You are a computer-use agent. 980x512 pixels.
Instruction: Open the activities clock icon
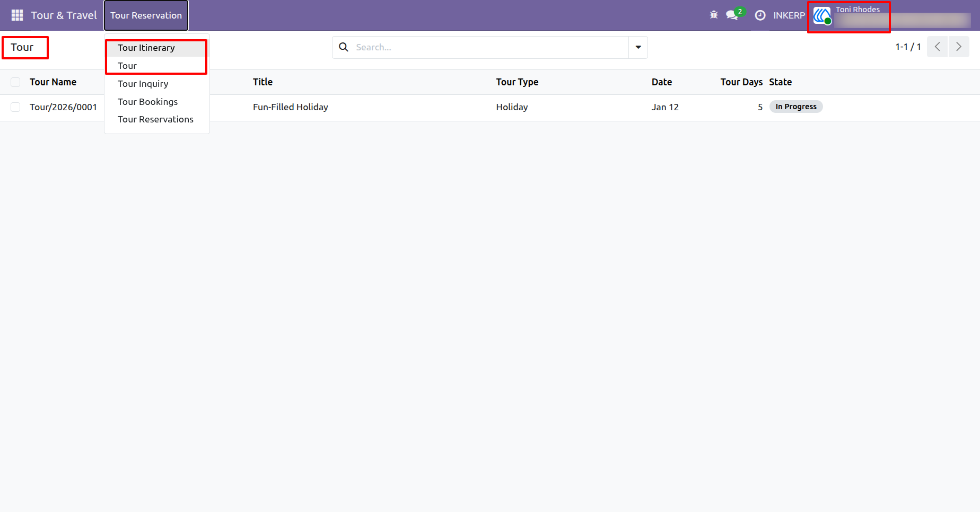(760, 15)
